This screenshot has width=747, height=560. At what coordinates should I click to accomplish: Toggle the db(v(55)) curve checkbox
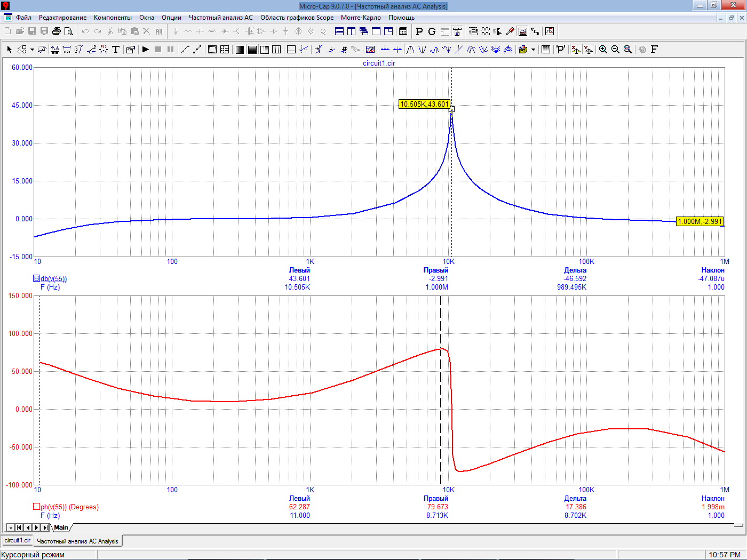click(x=36, y=278)
